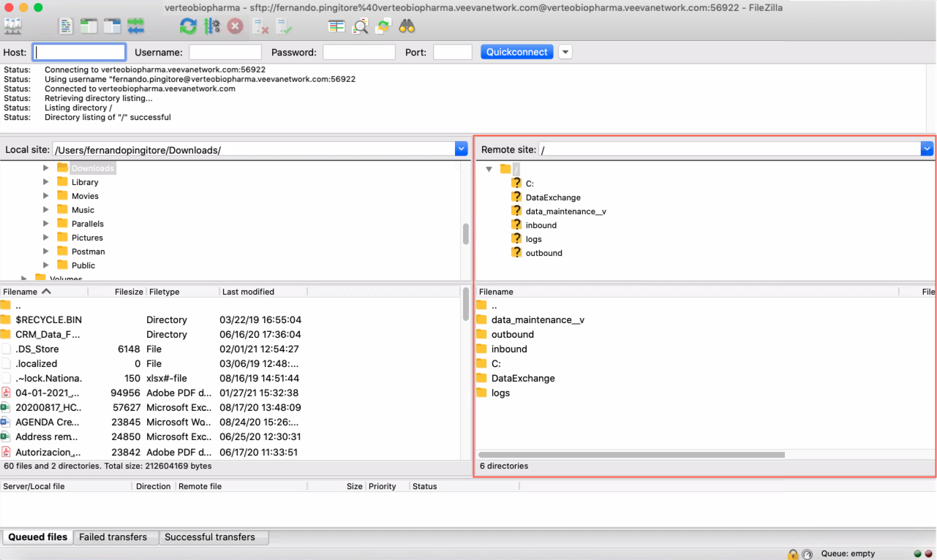Expand the Public folder in local tree
Image resolution: width=937 pixels, height=560 pixels.
pyautogui.click(x=46, y=265)
